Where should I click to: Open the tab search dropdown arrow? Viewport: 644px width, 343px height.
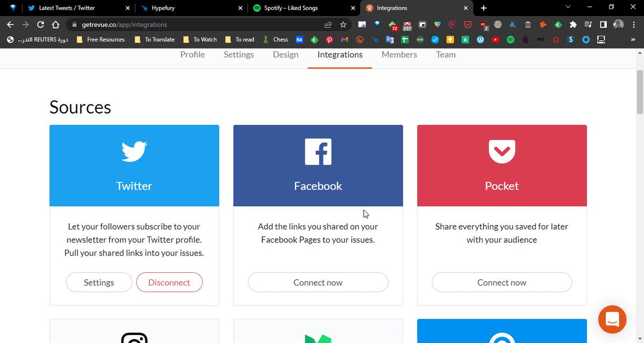(x=568, y=8)
